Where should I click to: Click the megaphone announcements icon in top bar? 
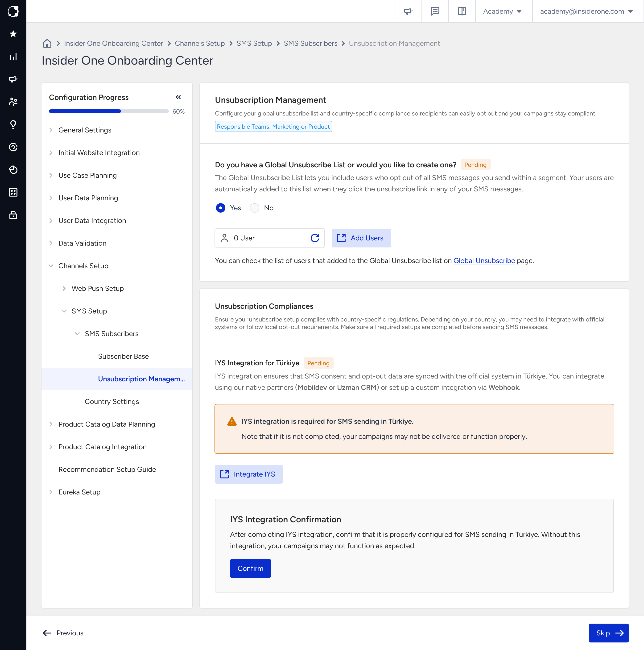408,11
